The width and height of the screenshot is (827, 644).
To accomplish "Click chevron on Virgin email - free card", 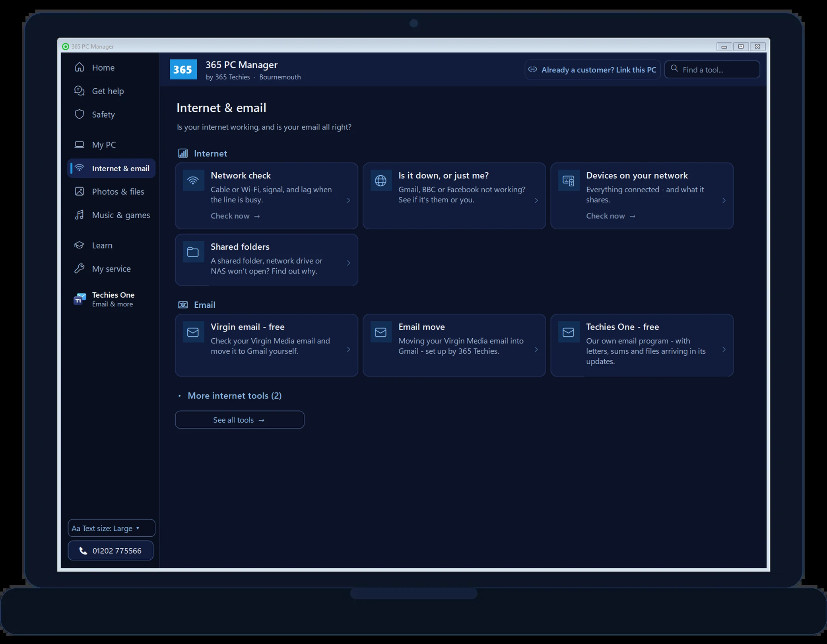I will tap(349, 349).
